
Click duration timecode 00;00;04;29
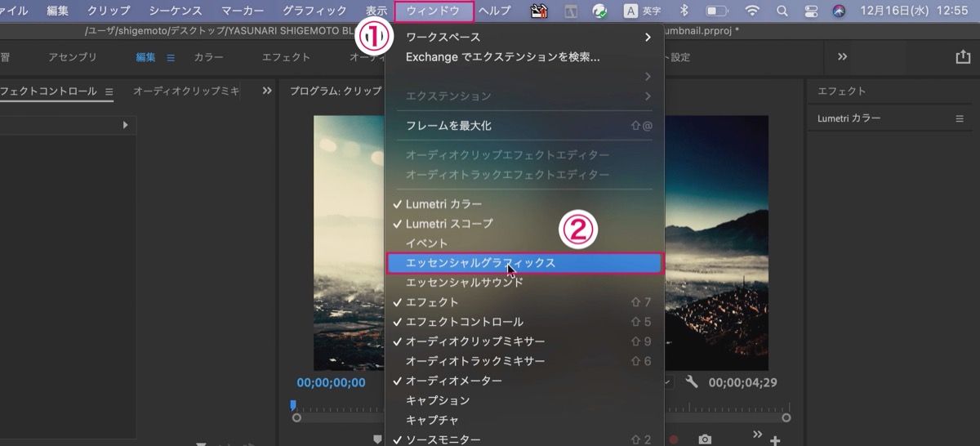[742, 381]
